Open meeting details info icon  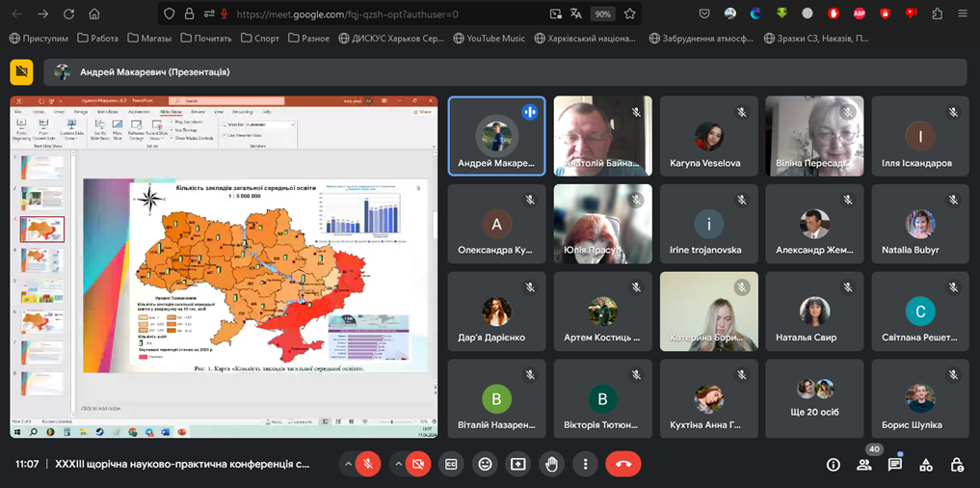coord(833,464)
